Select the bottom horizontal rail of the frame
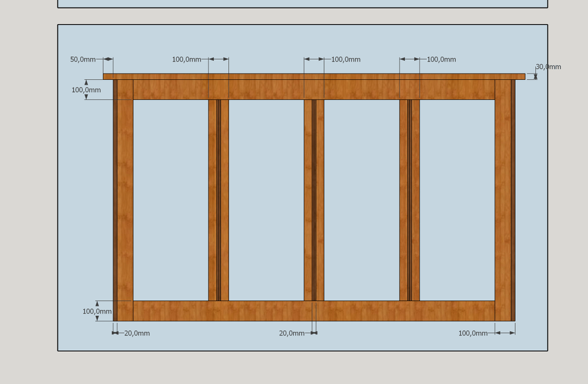Screen dimensions: 588x384 click(314, 311)
